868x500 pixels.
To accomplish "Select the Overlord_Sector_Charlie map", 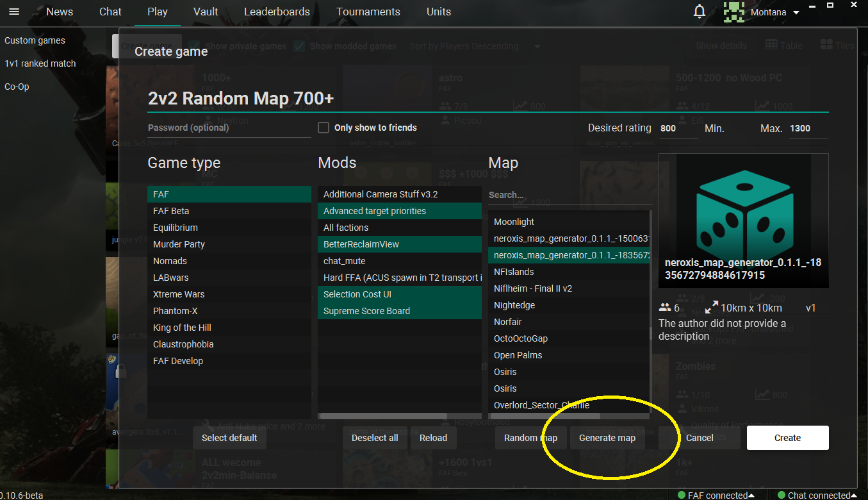I will point(569,405).
